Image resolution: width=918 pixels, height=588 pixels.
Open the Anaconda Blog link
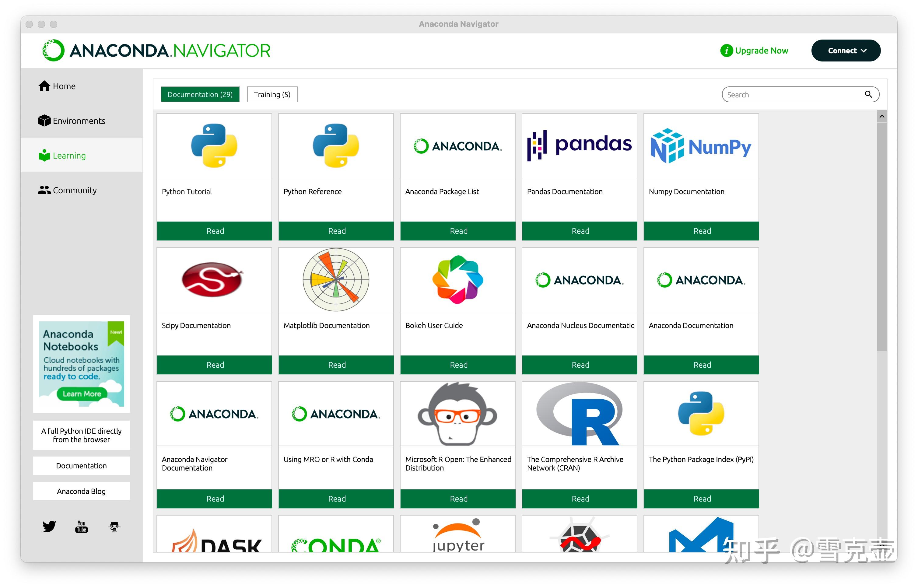point(81,491)
